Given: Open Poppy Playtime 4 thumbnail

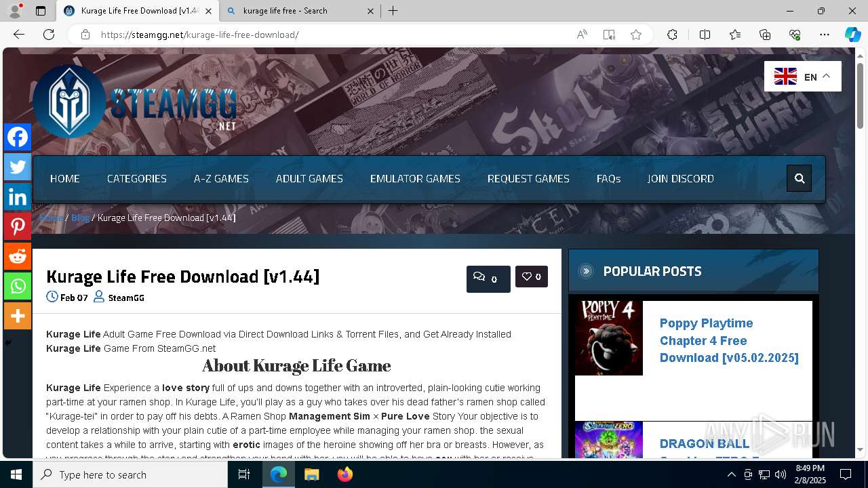Looking at the screenshot, I should (609, 338).
